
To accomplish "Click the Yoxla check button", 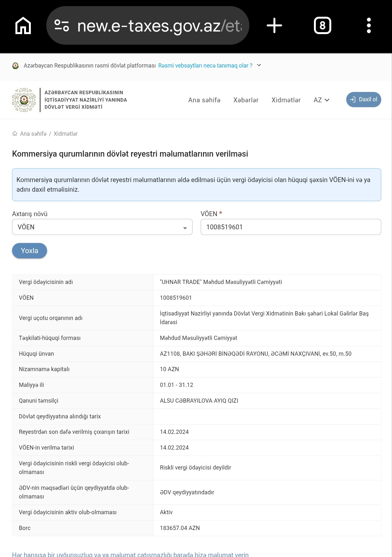I will 30,251.
